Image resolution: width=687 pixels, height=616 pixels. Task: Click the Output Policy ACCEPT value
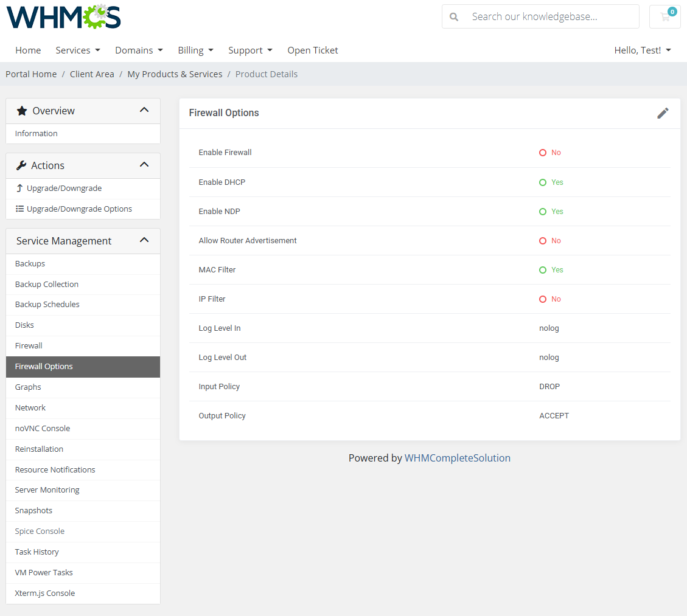click(x=554, y=416)
